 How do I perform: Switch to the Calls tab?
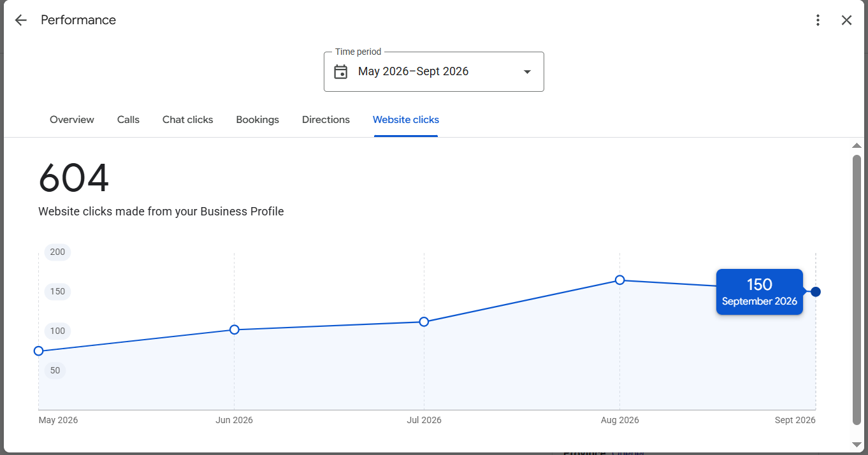pos(128,120)
